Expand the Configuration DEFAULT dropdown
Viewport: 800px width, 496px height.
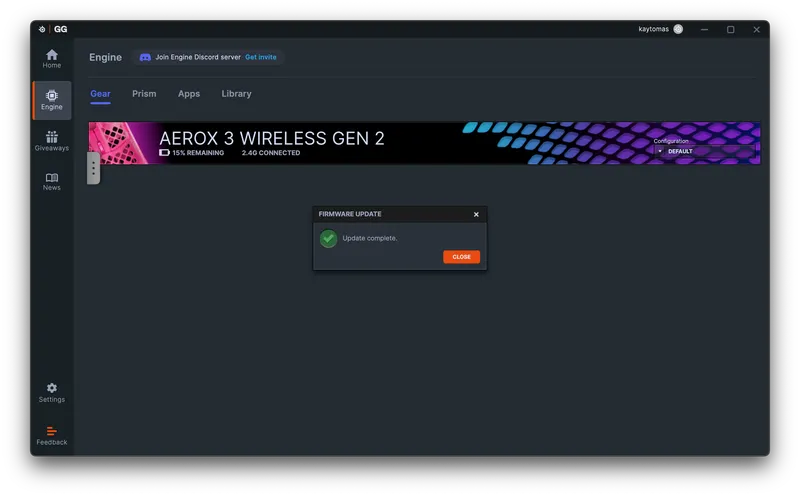click(705, 151)
